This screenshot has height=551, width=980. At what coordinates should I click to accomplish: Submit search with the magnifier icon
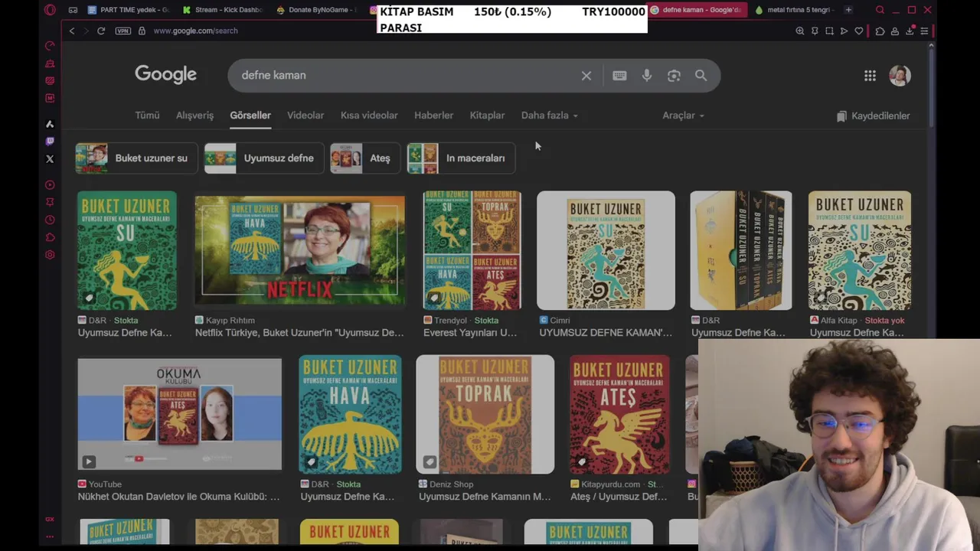coord(701,75)
